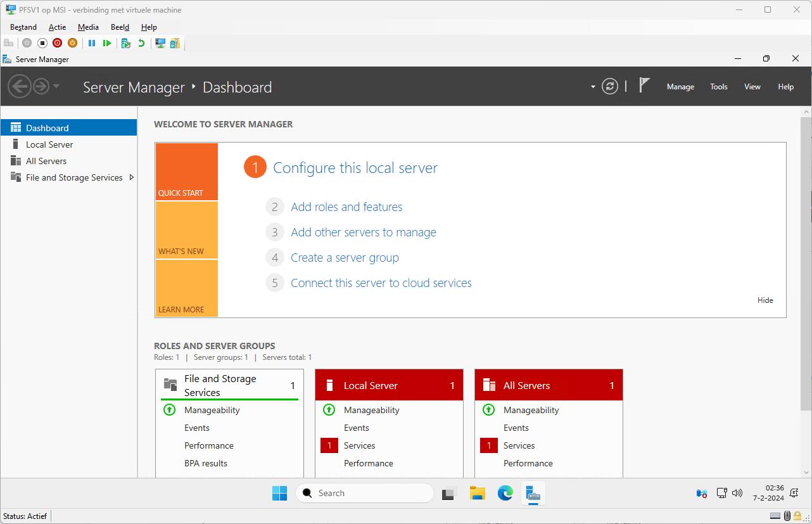812x524 pixels.
Task: Click the Ctrl+Alt+Del toolbar icon in the VM window
Action: (9, 43)
